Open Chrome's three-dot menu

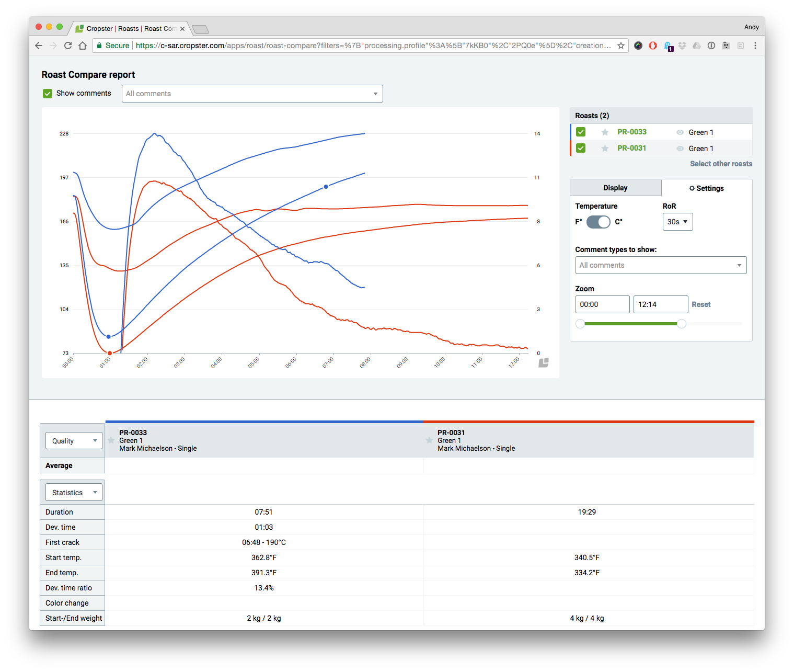(755, 45)
